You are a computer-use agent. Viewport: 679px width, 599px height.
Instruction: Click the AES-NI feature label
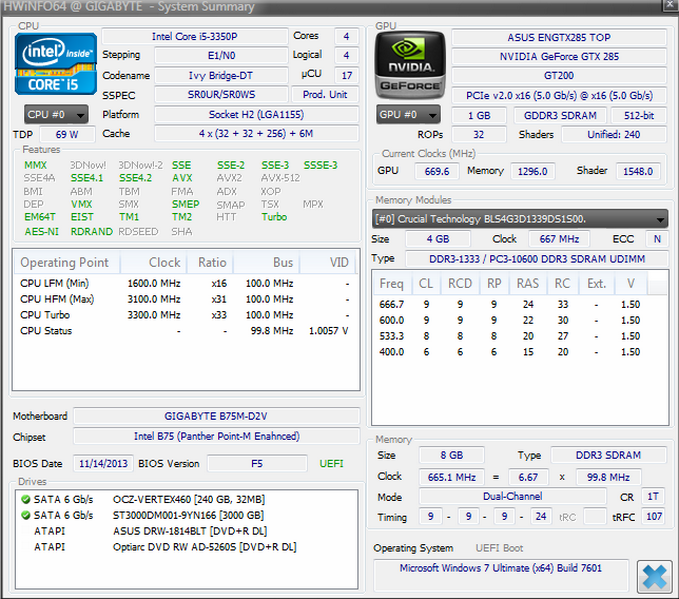42,232
